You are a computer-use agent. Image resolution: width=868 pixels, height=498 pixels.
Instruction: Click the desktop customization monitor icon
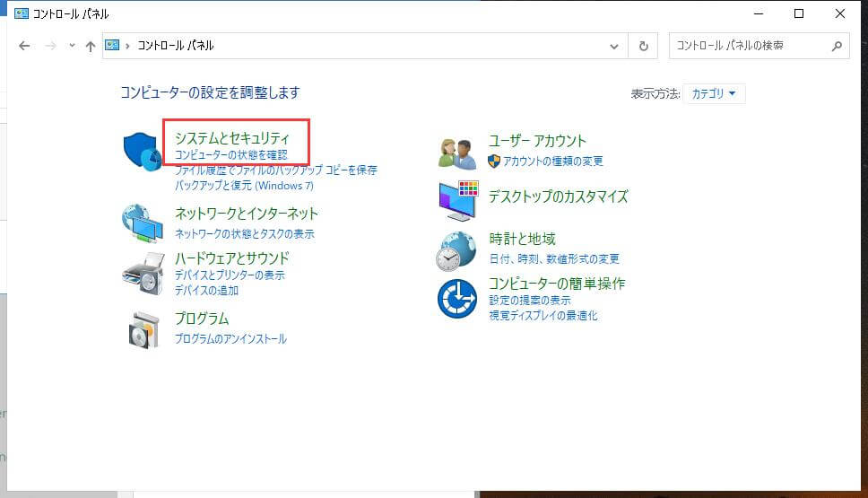point(458,200)
